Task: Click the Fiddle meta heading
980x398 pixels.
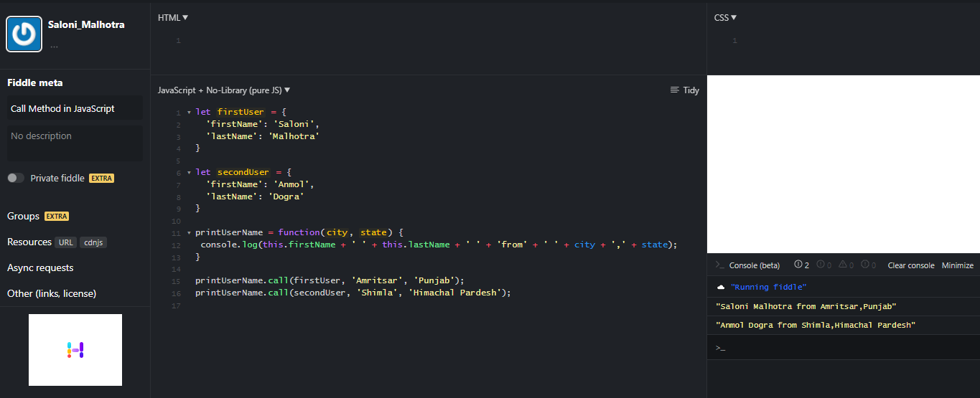Action: [35, 82]
